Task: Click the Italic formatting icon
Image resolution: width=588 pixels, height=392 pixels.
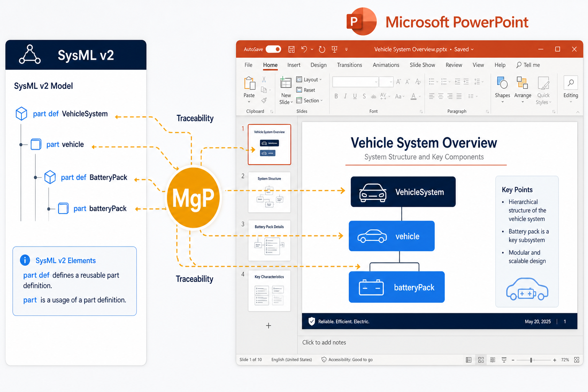Action: [x=345, y=96]
